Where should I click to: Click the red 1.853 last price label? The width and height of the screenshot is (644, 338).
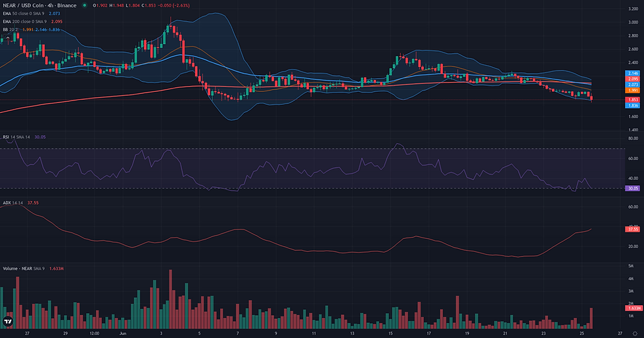(632, 100)
